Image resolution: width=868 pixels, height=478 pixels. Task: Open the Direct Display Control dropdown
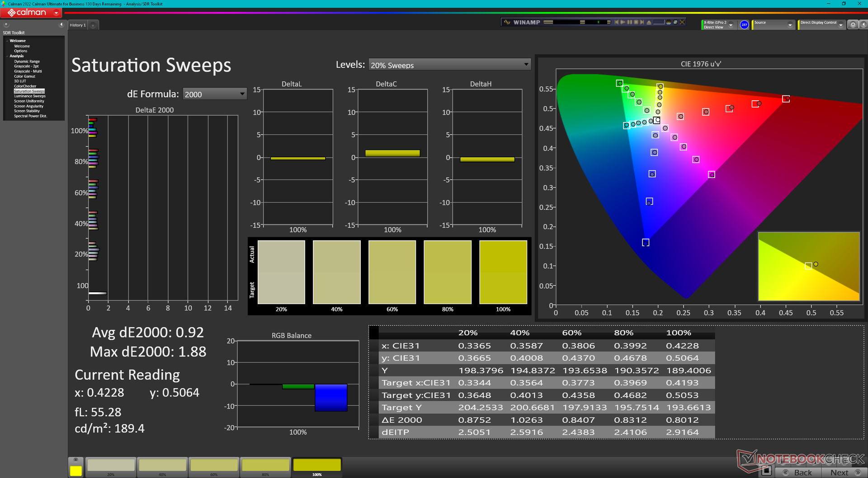(840, 25)
